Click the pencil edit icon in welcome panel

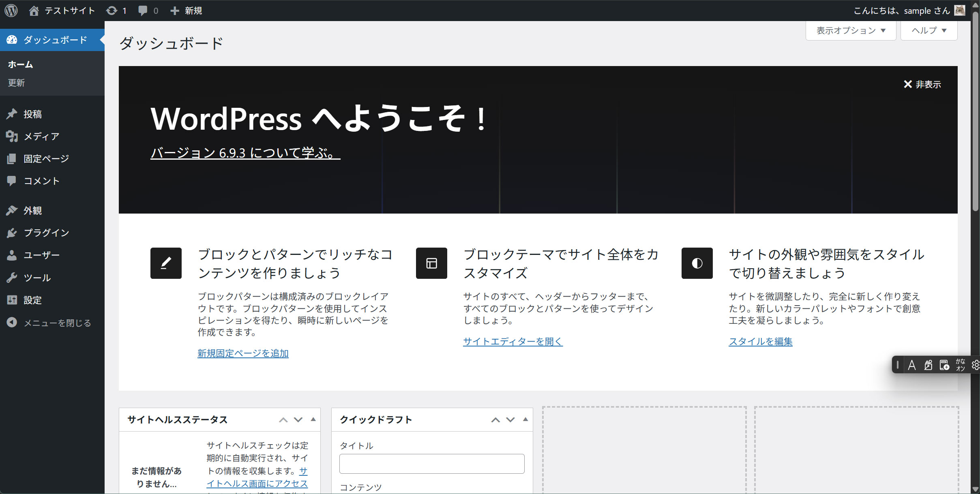click(166, 263)
